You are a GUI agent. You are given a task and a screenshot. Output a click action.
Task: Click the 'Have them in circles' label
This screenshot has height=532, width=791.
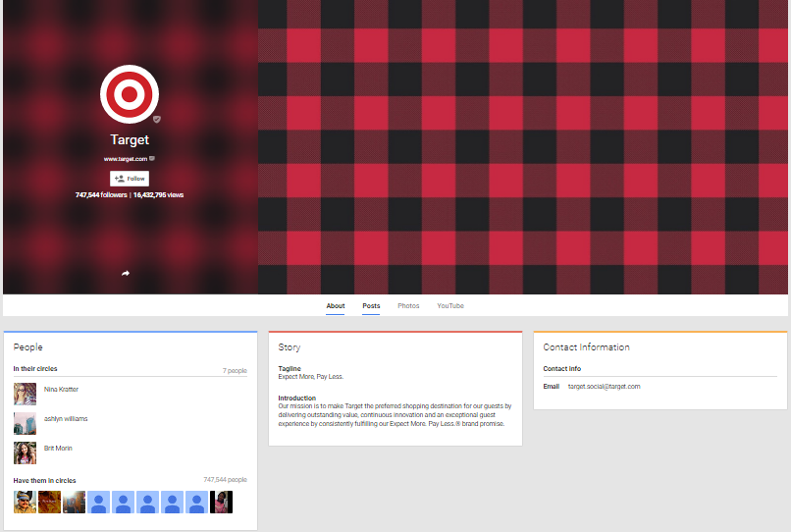click(x=44, y=481)
